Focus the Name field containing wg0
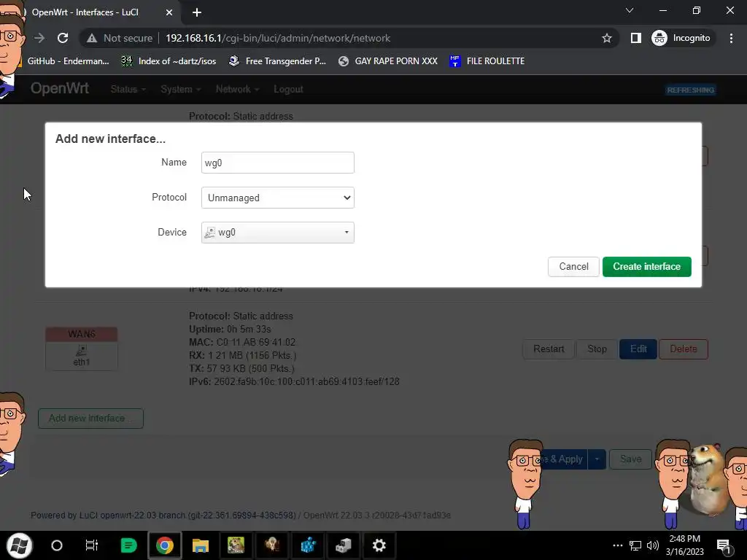747x560 pixels. click(x=278, y=163)
